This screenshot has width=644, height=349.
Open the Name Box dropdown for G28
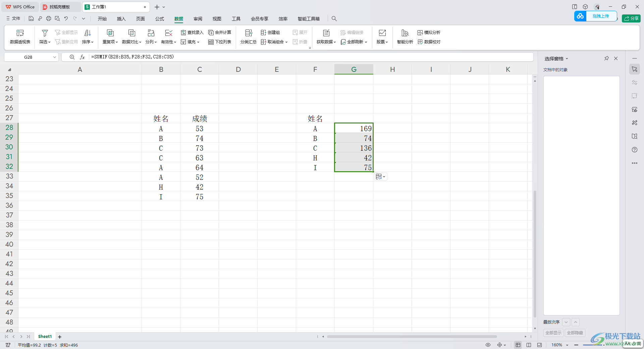pos(54,57)
